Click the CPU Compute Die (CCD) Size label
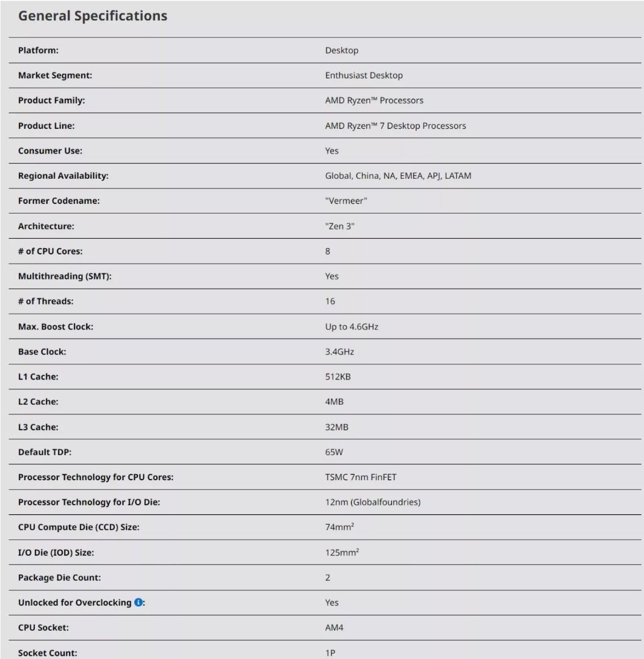The image size is (644, 659). coord(79,528)
